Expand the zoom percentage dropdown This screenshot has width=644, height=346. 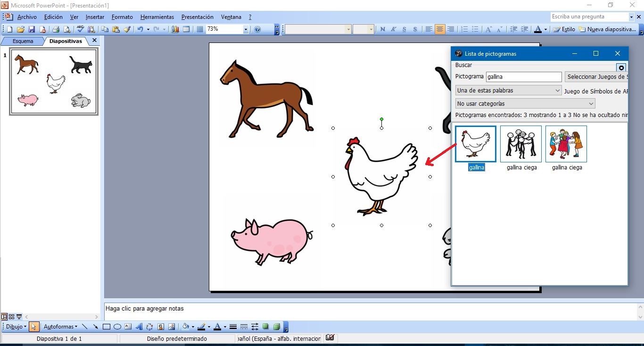point(246,29)
